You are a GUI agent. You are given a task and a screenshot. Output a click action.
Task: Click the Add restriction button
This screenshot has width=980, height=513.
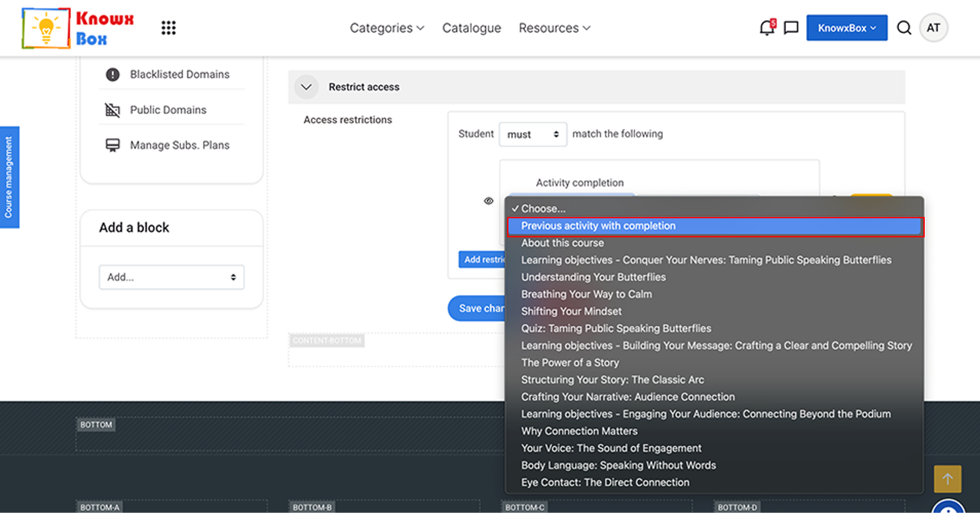[x=482, y=259]
